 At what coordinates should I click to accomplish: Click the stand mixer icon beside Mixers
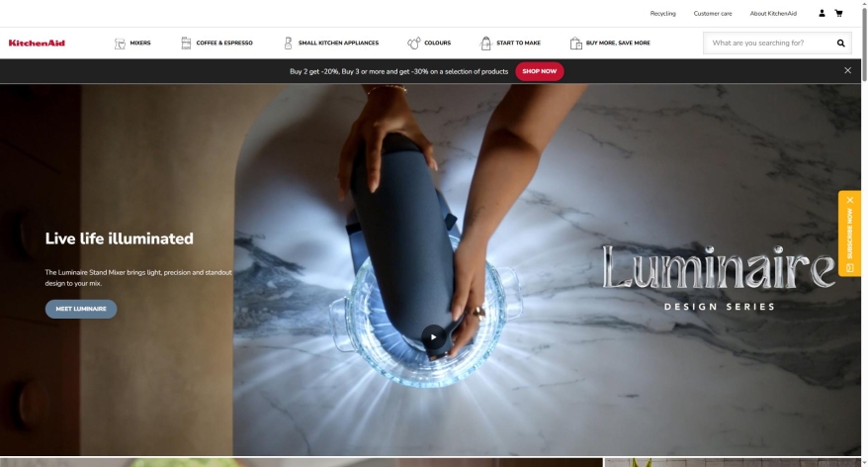coord(120,44)
